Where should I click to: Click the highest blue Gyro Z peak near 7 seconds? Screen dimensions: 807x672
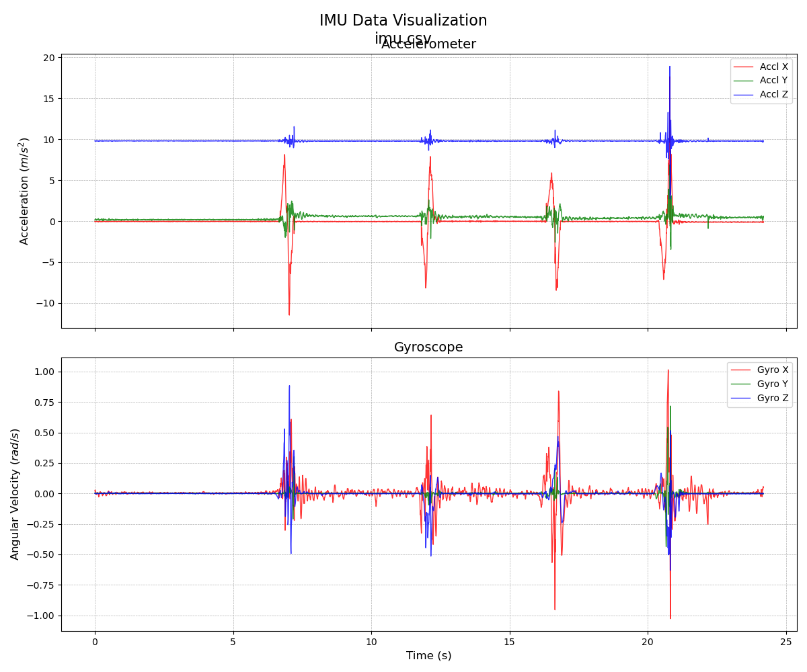click(289, 386)
